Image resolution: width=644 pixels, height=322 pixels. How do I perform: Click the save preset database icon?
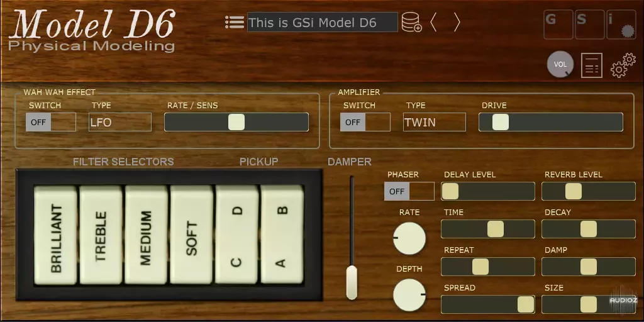[411, 22]
